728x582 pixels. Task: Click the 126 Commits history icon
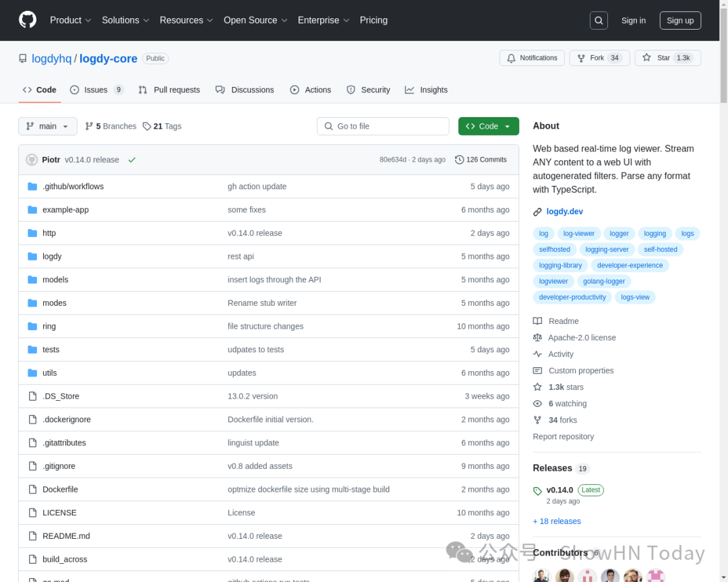tap(459, 160)
